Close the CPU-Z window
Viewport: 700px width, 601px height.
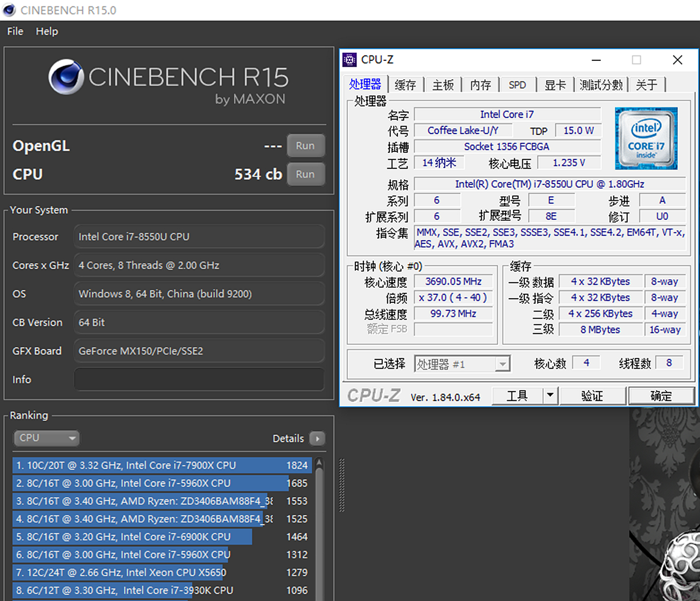pos(677,60)
